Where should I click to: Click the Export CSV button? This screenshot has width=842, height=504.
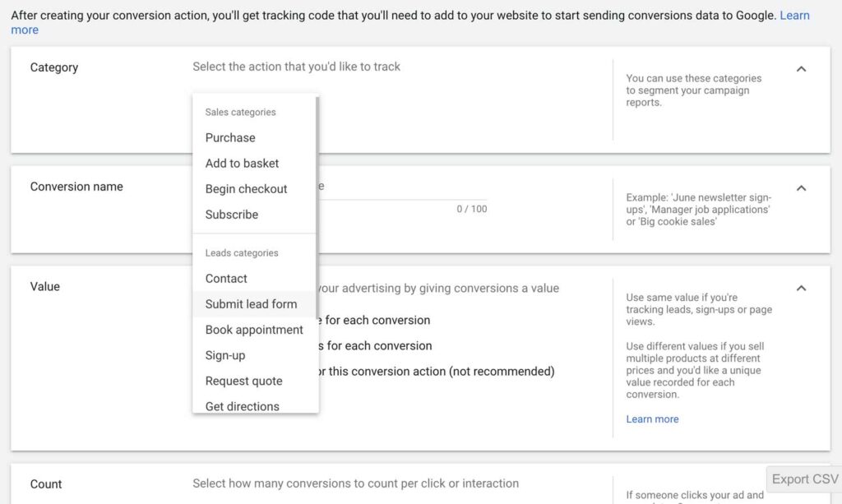click(x=803, y=479)
